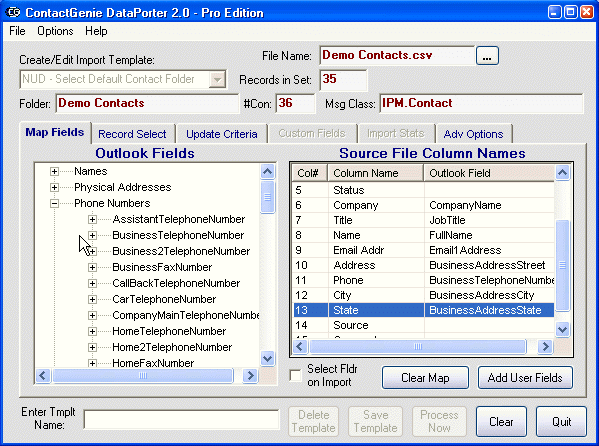This screenshot has height=446, width=599.
Task: Expand CarTelephoneNumber node
Action: tap(92, 299)
